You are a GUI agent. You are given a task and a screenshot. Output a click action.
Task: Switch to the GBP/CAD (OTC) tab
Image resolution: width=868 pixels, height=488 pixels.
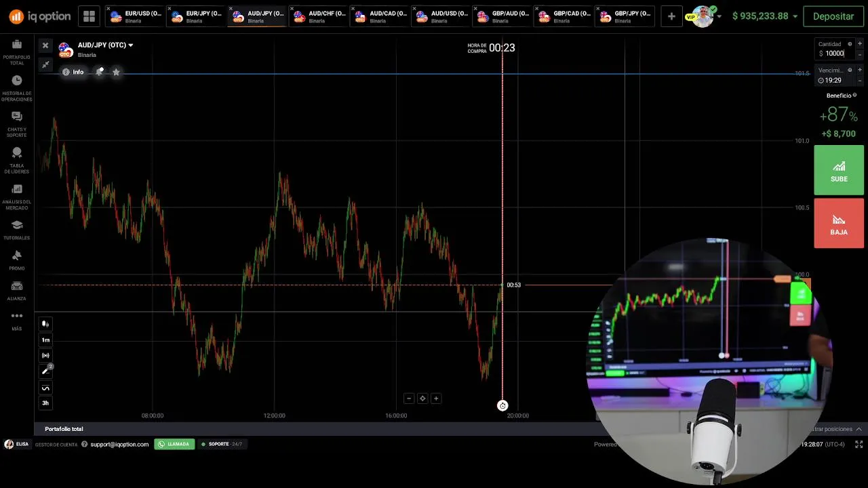tap(564, 16)
